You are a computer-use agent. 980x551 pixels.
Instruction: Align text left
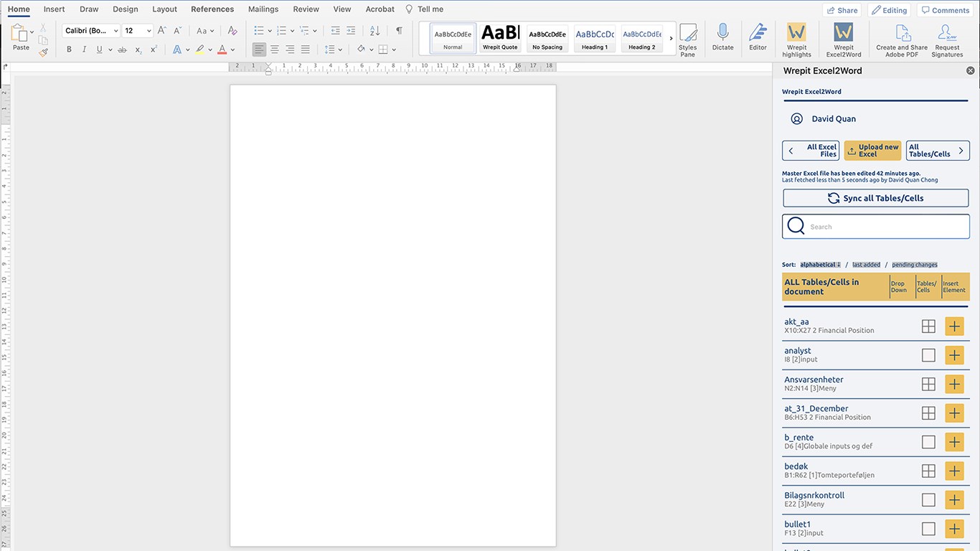259,50
